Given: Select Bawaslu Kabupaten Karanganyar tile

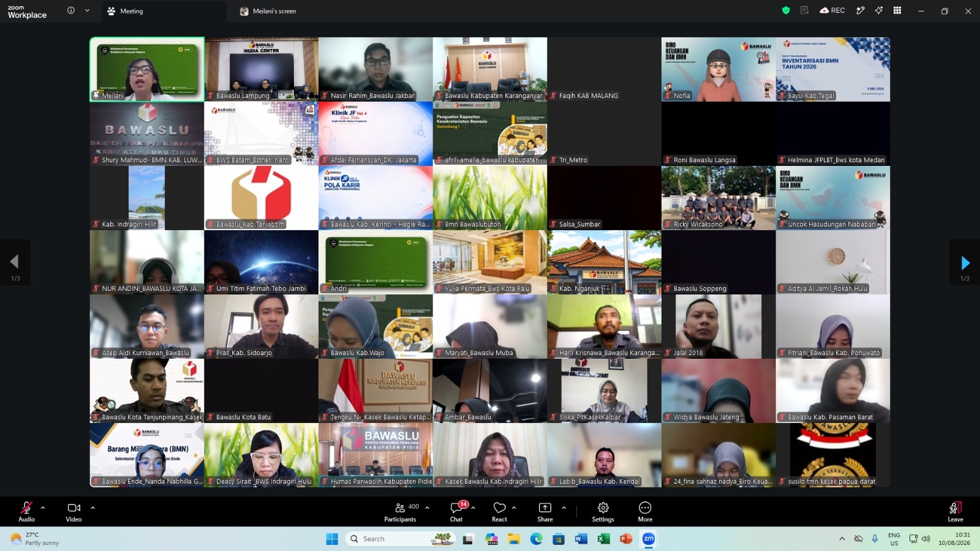Looking at the screenshot, I should 490,69.
